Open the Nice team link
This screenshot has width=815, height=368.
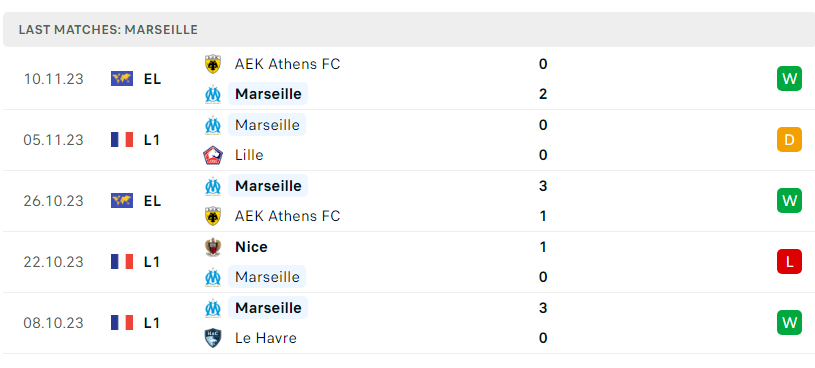click(251, 247)
